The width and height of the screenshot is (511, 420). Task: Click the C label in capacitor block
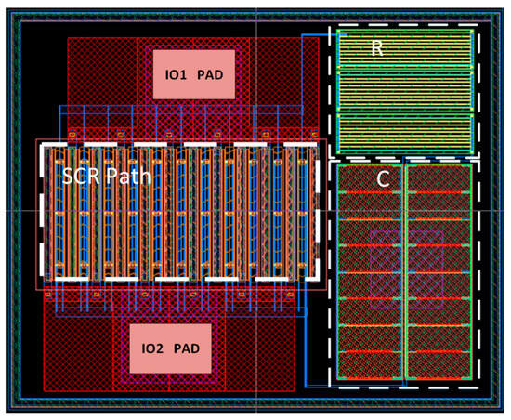point(383,178)
